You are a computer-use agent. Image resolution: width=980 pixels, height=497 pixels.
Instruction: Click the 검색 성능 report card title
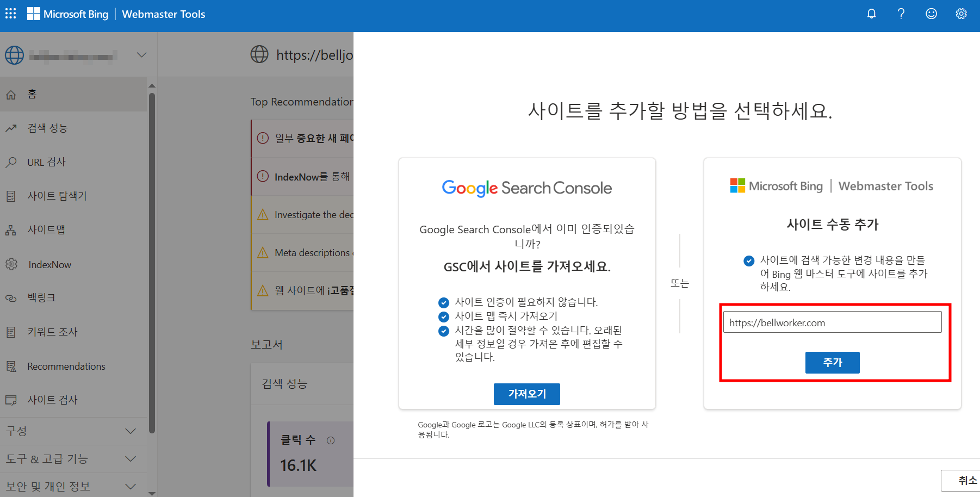(x=284, y=384)
